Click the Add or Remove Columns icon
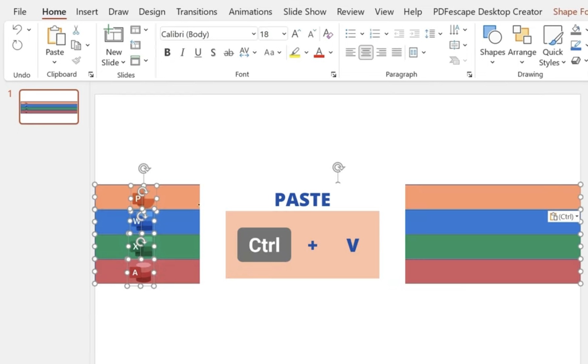Screen dimensions: 588x364 (x=413, y=52)
